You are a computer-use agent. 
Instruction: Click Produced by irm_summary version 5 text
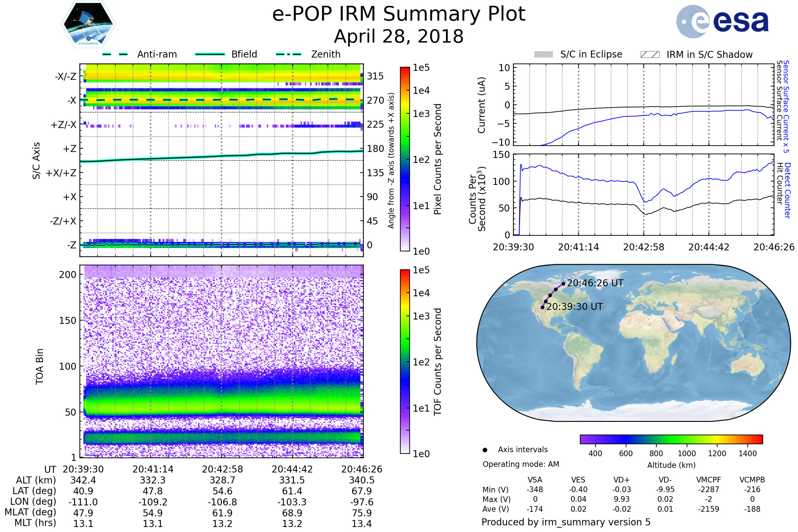point(566,522)
